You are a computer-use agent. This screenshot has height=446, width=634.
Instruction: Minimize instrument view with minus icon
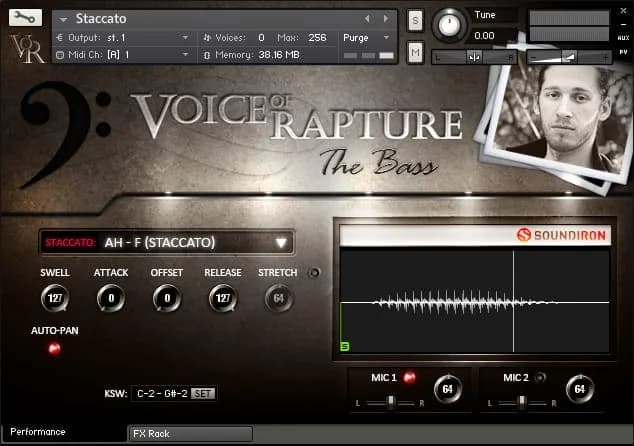pyautogui.click(x=623, y=24)
